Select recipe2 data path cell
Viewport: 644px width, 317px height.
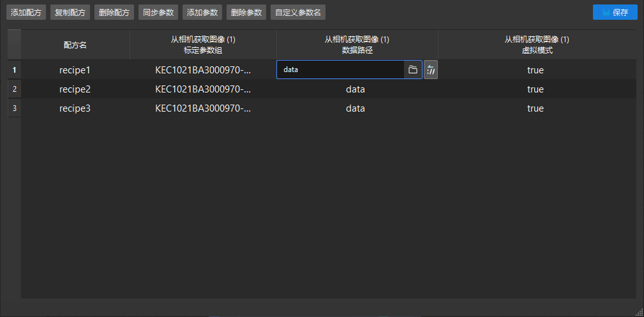click(357, 89)
